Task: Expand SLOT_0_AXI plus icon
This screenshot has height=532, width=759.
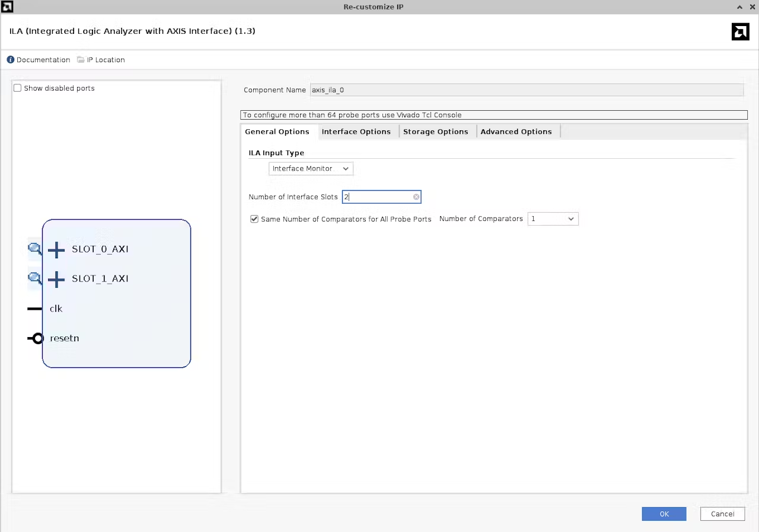Action: coord(56,249)
